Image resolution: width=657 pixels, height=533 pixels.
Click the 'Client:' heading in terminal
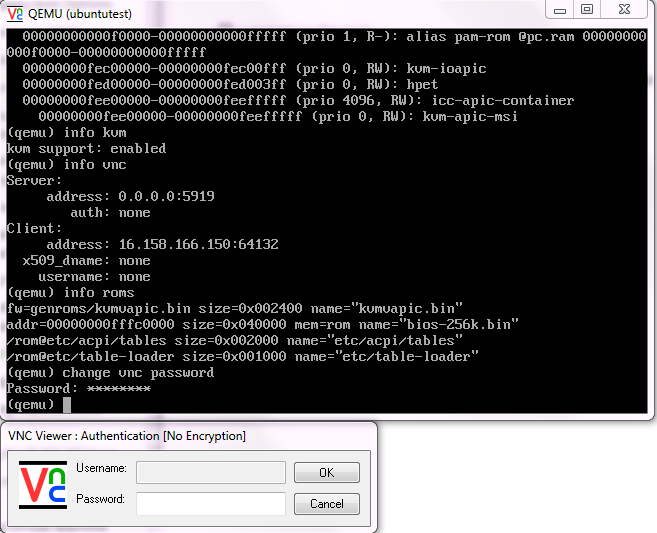click(x=34, y=228)
